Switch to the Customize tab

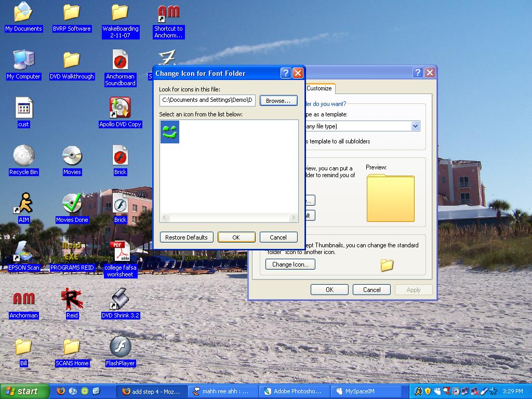coord(319,88)
